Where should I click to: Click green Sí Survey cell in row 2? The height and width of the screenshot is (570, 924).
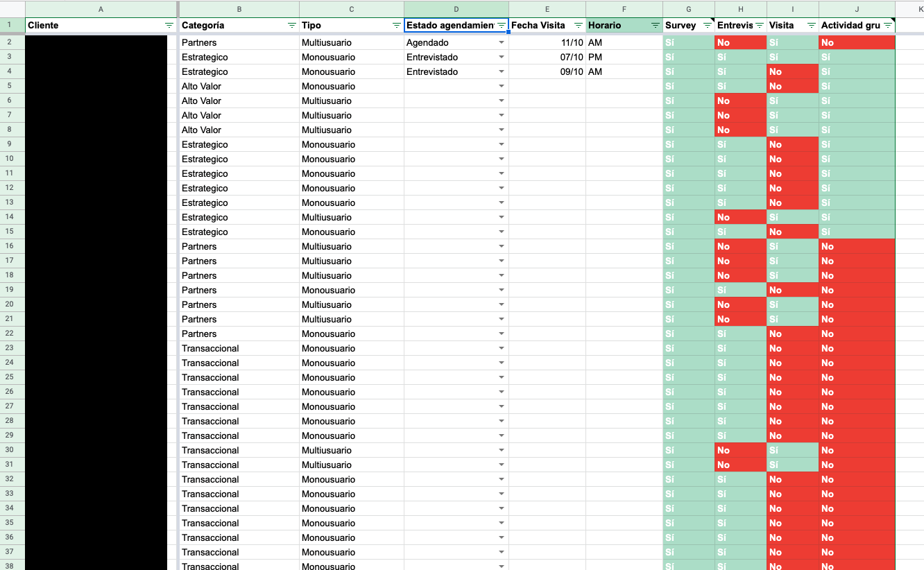pyautogui.click(x=689, y=42)
